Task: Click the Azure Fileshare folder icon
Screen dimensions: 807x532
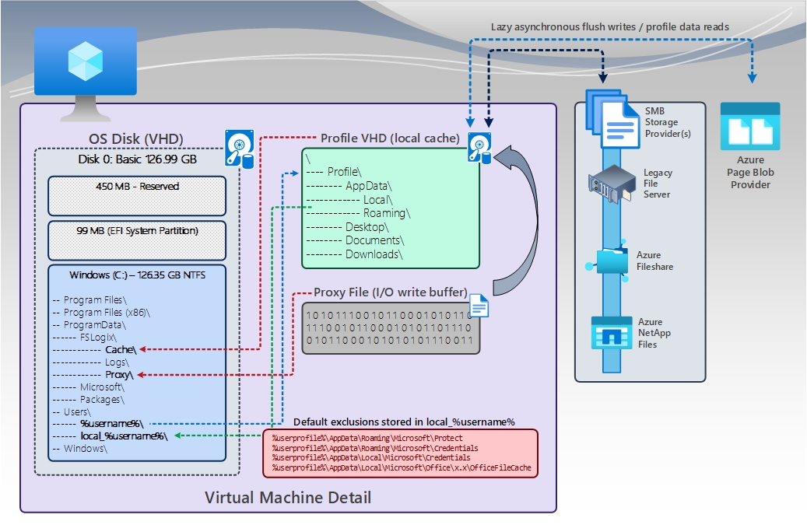Action: [609, 261]
